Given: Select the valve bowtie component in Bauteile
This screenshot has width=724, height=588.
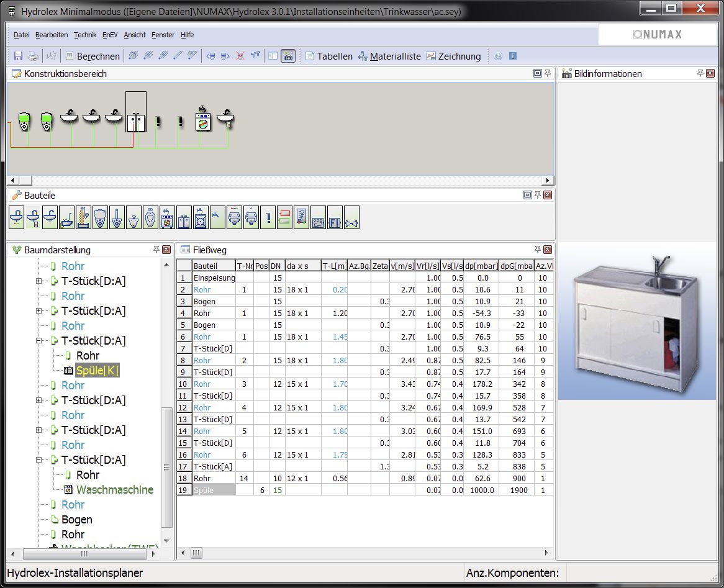Looking at the screenshot, I should pyautogui.click(x=351, y=217).
